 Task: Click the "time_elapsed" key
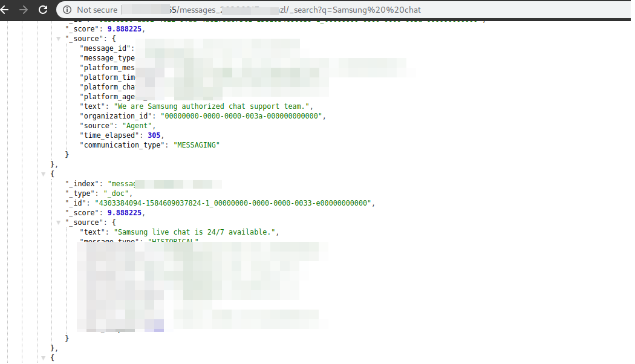tap(109, 135)
